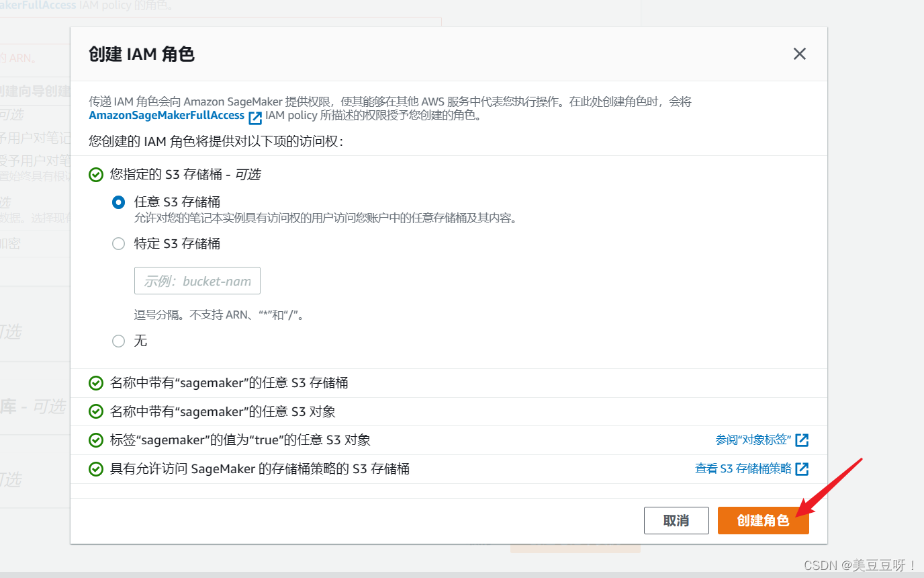The height and width of the screenshot is (578, 924).
Task: Click external-link icon next to 查看 S3 存储桶策略
Action: click(x=802, y=469)
